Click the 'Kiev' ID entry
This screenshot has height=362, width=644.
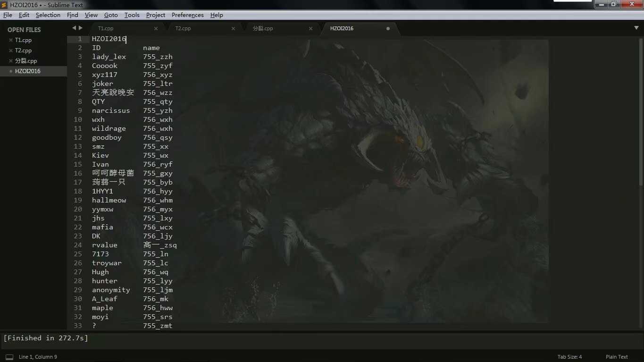click(100, 155)
